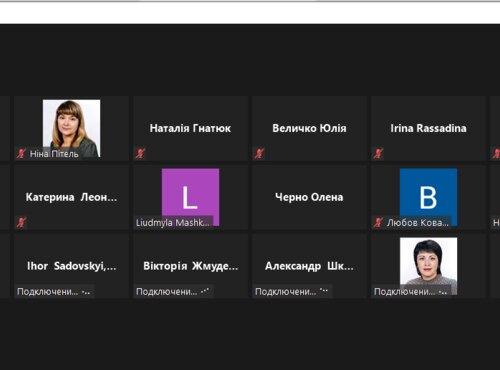
Task: Click the name Александр Шк...
Action: point(309,266)
